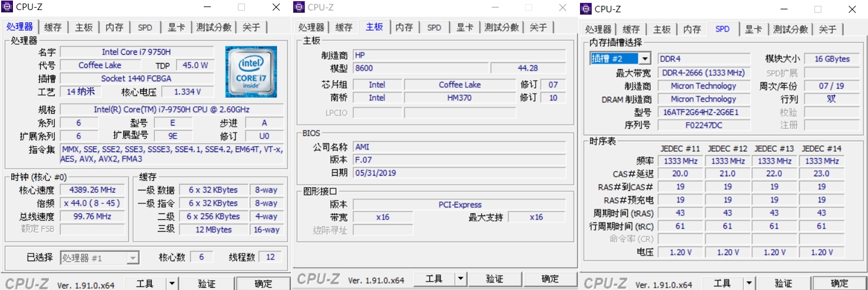Click the CPU-Z app icon in right window title bar
The image size is (868, 290).
pyautogui.click(x=587, y=9)
